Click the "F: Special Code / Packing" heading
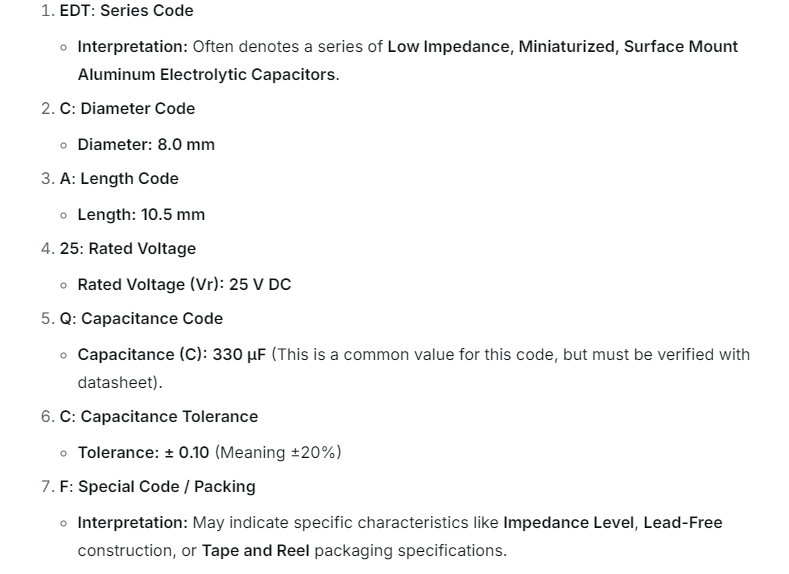 (x=157, y=487)
